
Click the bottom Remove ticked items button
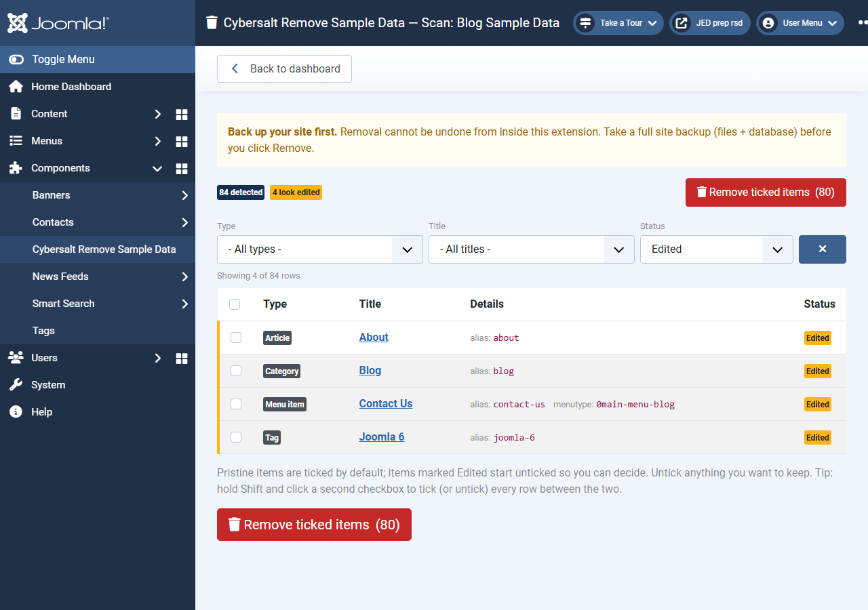tap(314, 525)
